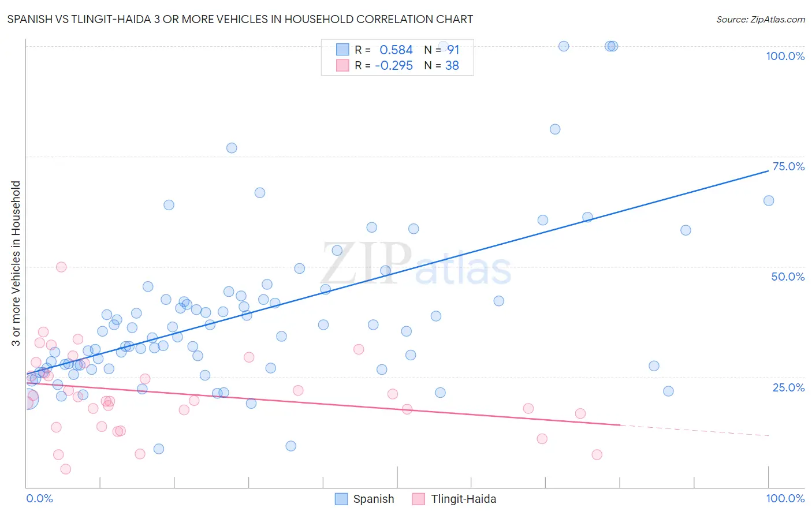The width and height of the screenshot is (812, 515).
Task: Click the 50.0% y-axis label
Action: click(788, 277)
